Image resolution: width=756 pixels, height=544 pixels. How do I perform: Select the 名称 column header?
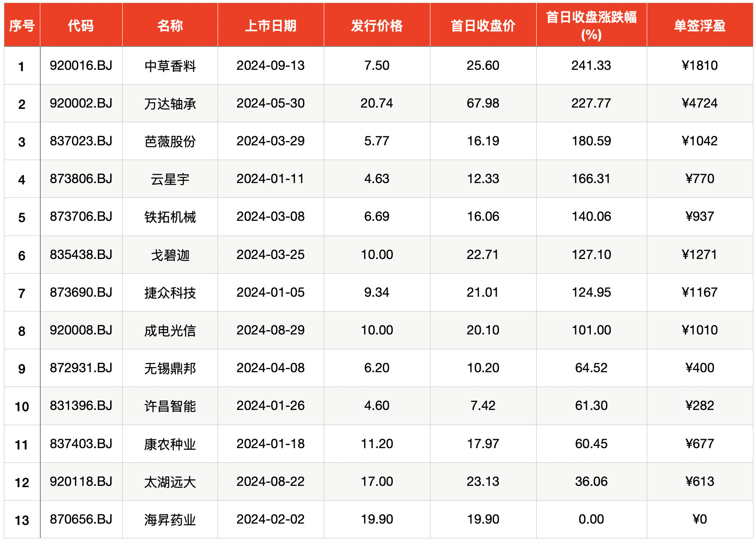tap(170, 26)
